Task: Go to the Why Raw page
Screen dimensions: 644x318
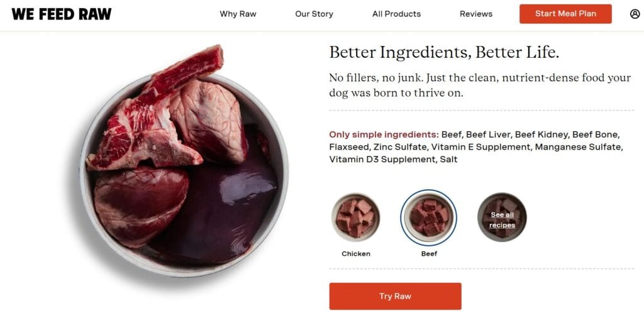Action: point(238,14)
